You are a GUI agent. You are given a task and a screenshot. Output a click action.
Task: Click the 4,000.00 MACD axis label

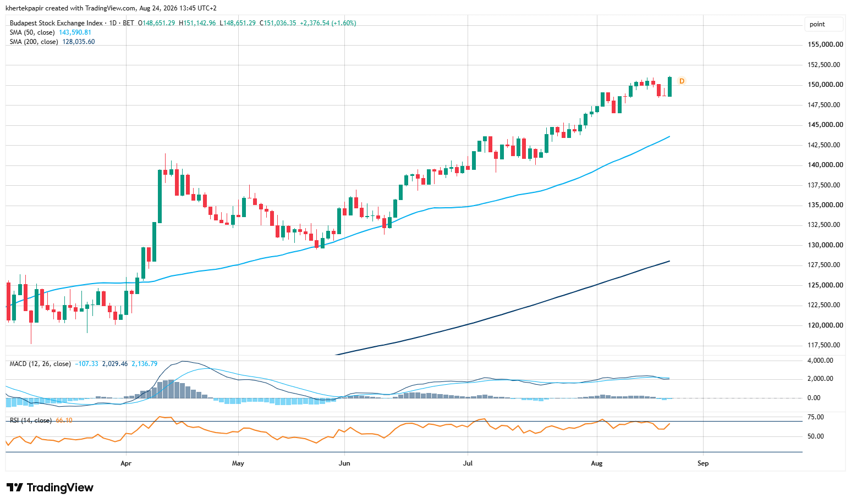point(820,361)
